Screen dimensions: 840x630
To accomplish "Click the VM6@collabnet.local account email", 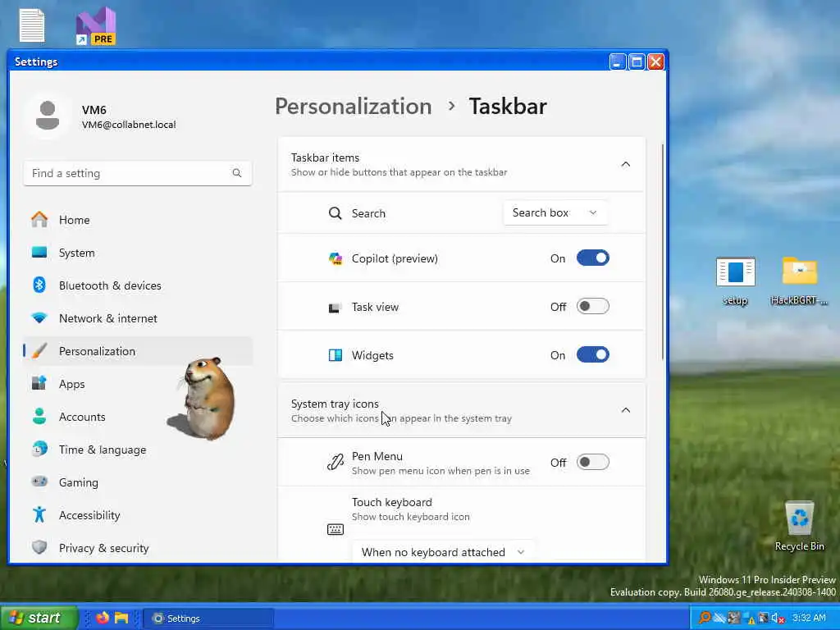I will pos(129,125).
